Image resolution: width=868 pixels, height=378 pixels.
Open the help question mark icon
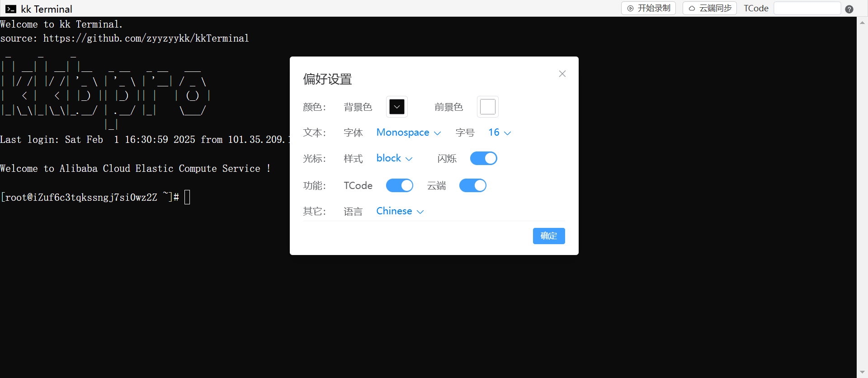[x=849, y=9]
